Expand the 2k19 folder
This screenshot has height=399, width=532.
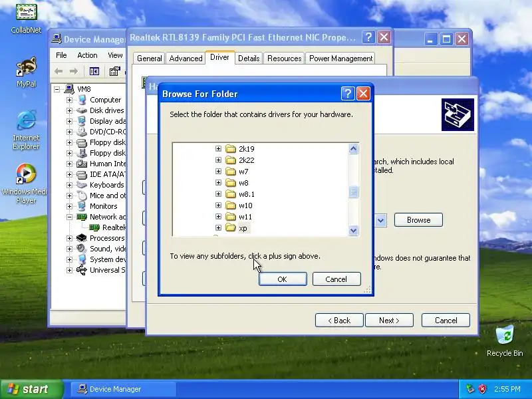(218, 148)
